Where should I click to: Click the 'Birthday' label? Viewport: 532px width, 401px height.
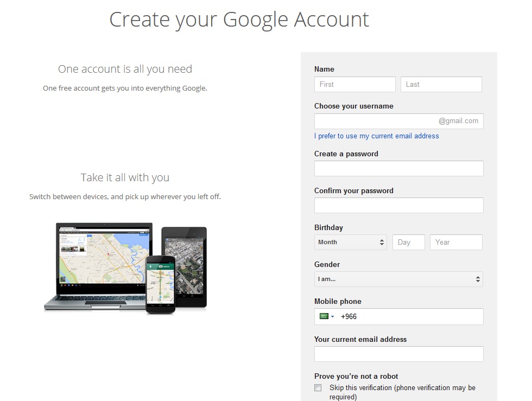click(328, 228)
